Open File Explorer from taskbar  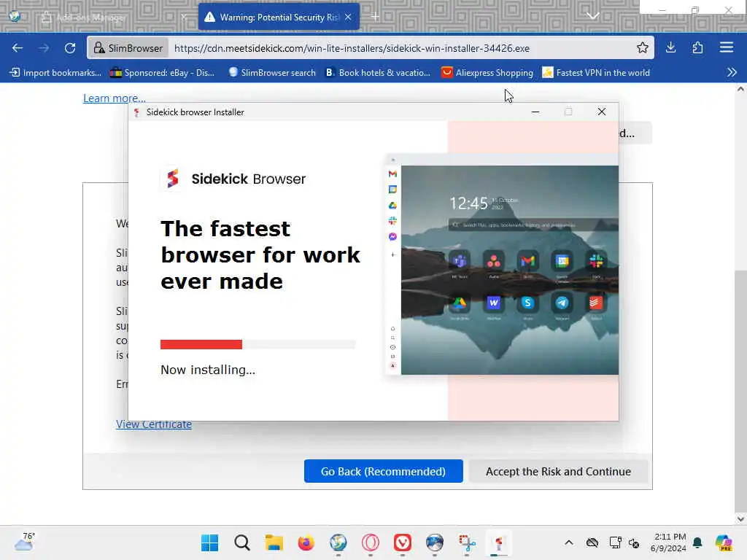[274, 542]
